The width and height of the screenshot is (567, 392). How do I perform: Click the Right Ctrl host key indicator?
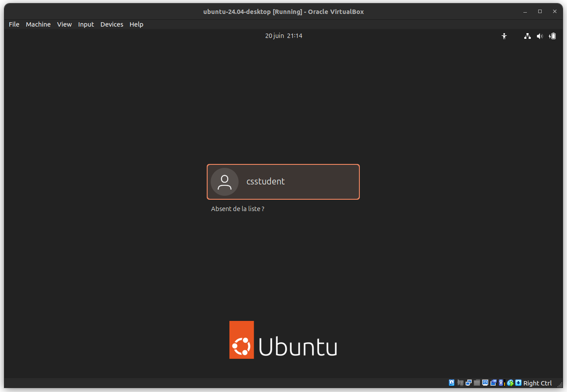coord(538,383)
